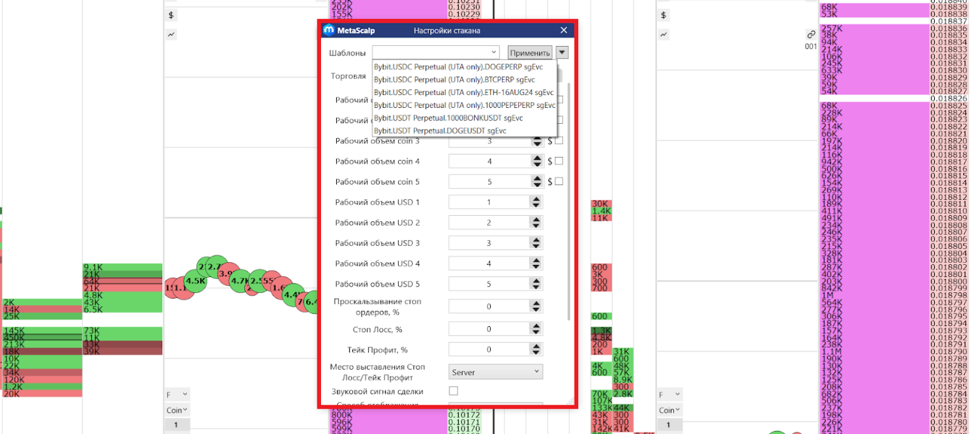Viewport: 980px width, 434px height.
Task: Open the Шаблоны template combo box
Action: click(436, 52)
